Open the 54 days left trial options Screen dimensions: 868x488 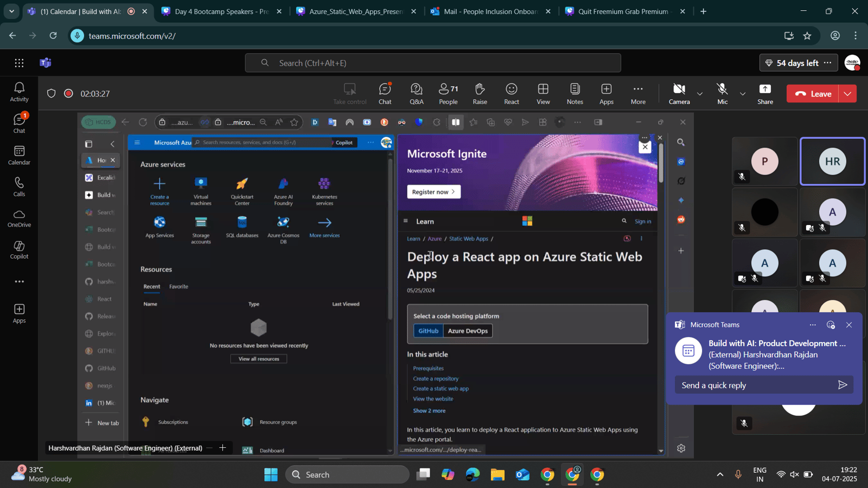[x=827, y=63]
